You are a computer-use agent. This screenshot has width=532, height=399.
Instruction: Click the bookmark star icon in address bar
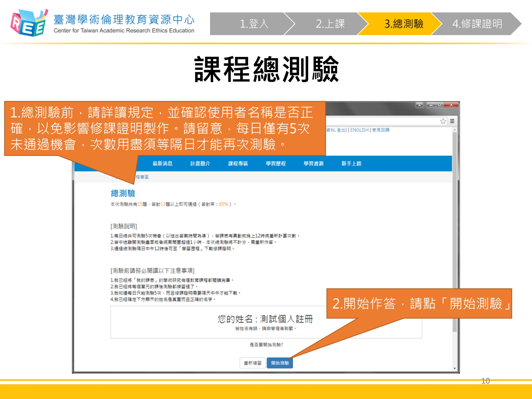tap(443, 121)
